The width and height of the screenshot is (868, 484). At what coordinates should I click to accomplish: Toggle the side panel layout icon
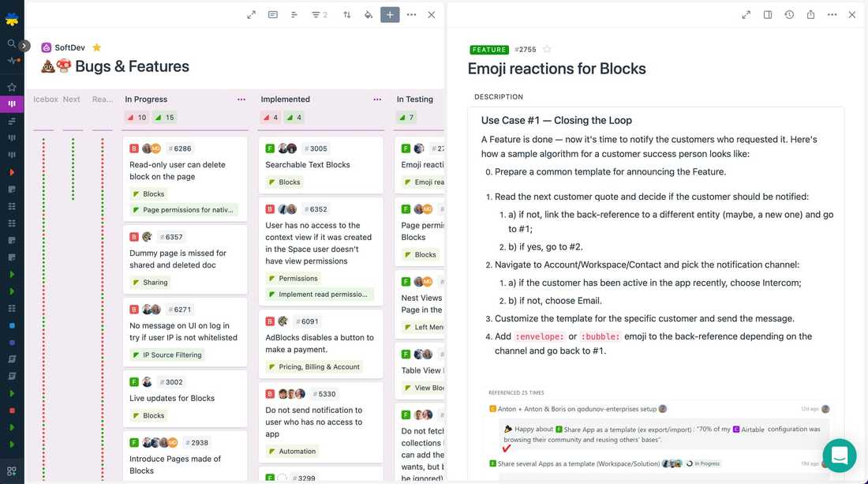[768, 15]
